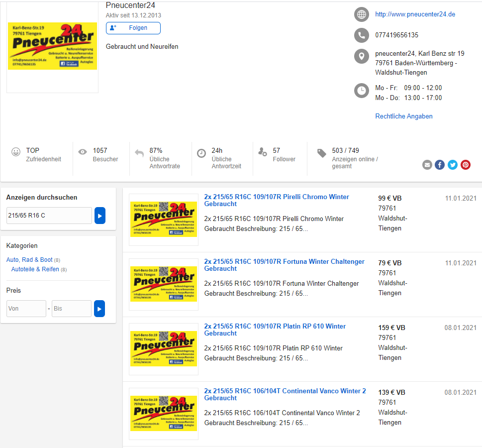
Task: Click the Pneucenter24 shop logo image
Action: [x=53, y=46]
